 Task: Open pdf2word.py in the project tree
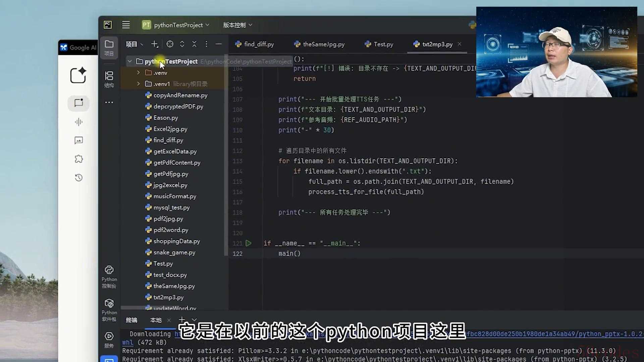coord(167,230)
